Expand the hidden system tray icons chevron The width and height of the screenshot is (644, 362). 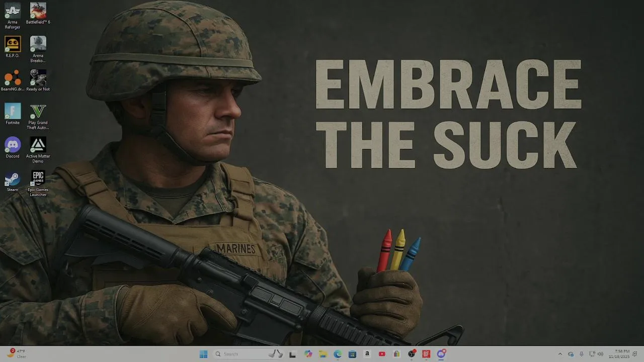(x=560, y=354)
